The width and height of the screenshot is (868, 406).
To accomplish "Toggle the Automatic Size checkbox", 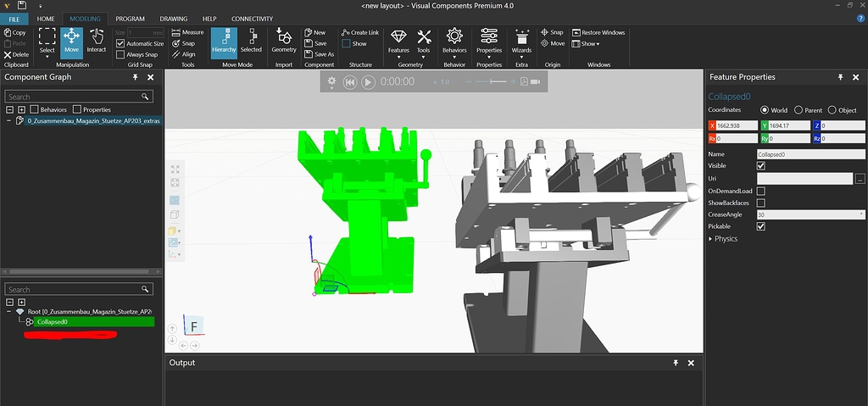I will (120, 43).
